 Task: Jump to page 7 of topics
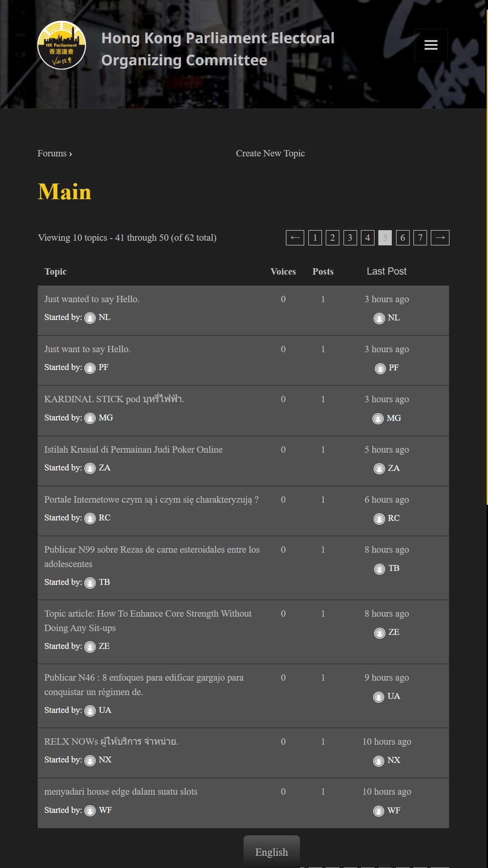(x=420, y=238)
